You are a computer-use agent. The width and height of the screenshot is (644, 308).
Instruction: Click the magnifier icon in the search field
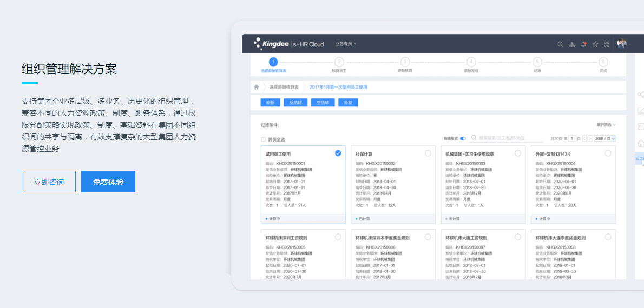[474, 138]
